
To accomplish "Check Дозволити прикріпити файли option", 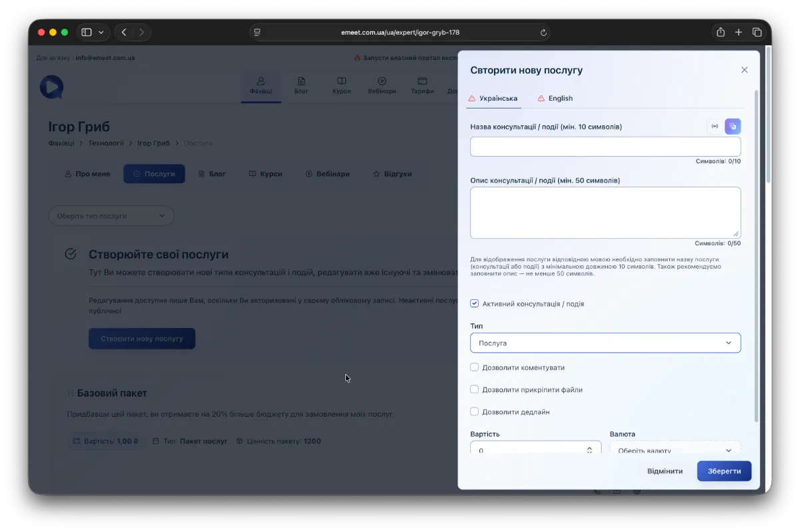I will coord(475,389).
